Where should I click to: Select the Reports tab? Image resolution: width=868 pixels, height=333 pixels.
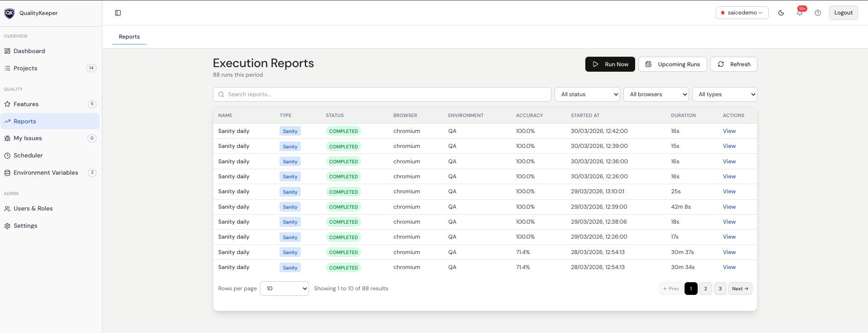129,37
